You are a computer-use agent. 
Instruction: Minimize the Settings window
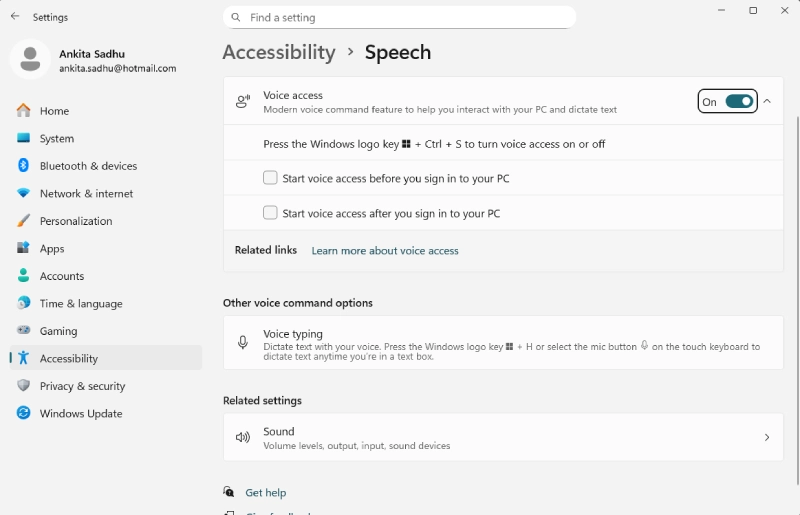[x=721, y=10]
